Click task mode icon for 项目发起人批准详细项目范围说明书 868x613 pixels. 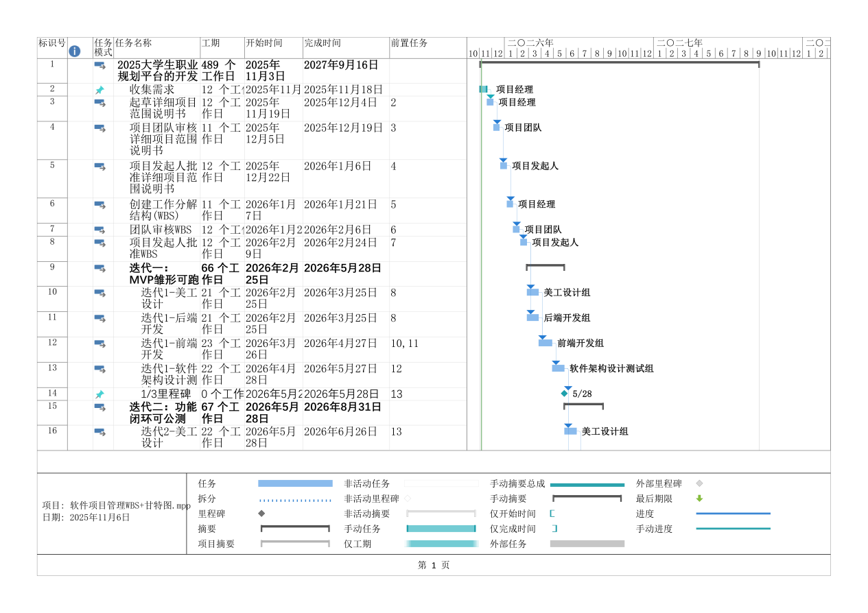100,167
